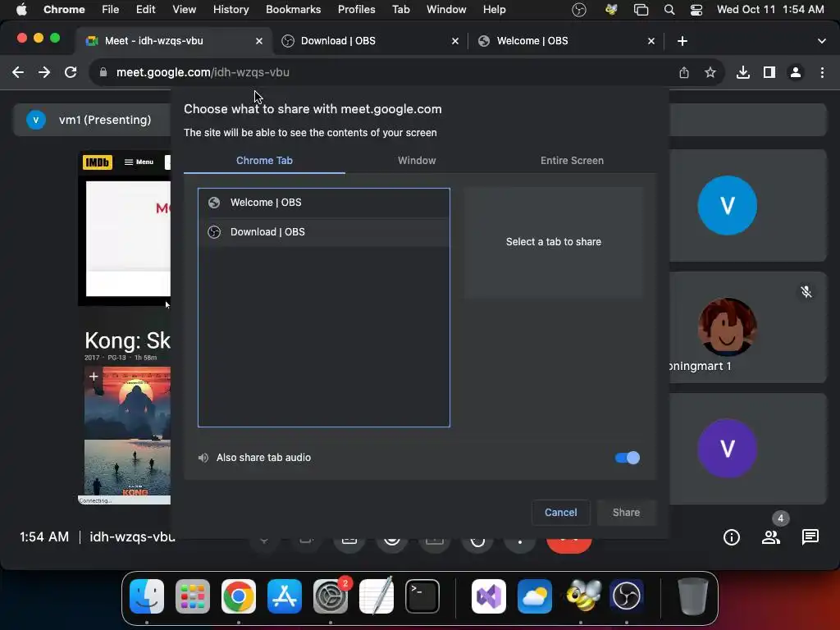Click the vm1 (Presenting) label
Screen dimensions: 840x630
pos(105,120)
